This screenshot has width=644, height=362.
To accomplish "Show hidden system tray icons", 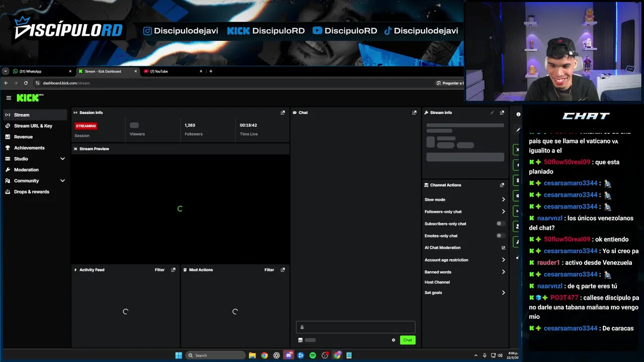I will click(476, 355).
